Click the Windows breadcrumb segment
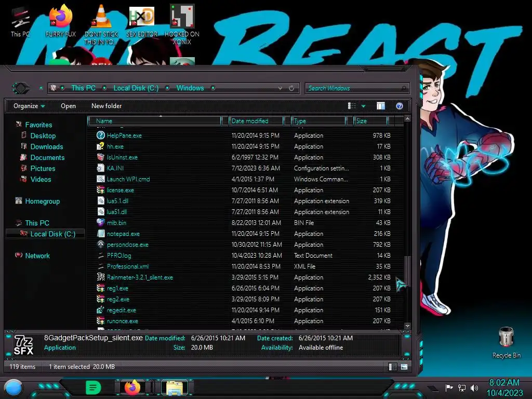This screenshot has width=532, height=399. (190, 88)
